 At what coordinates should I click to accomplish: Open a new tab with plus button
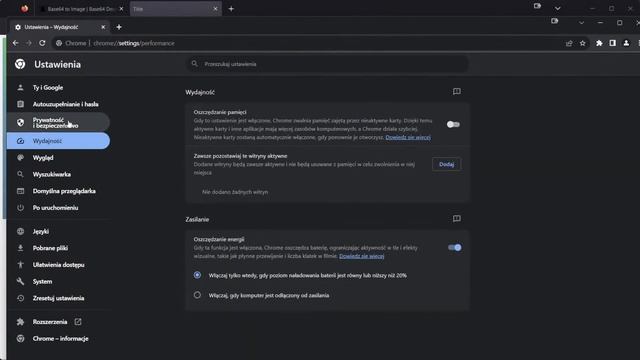pos(119,27)
